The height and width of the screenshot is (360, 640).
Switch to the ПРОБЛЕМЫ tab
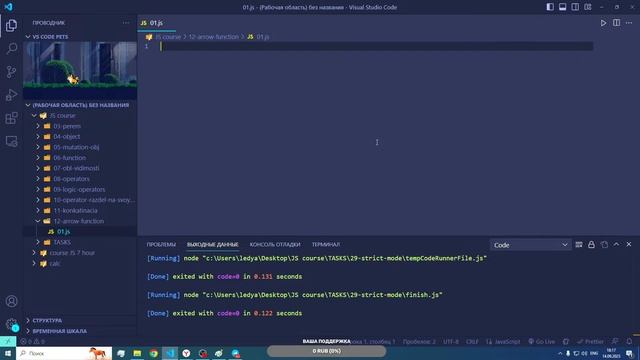point(161,244)
